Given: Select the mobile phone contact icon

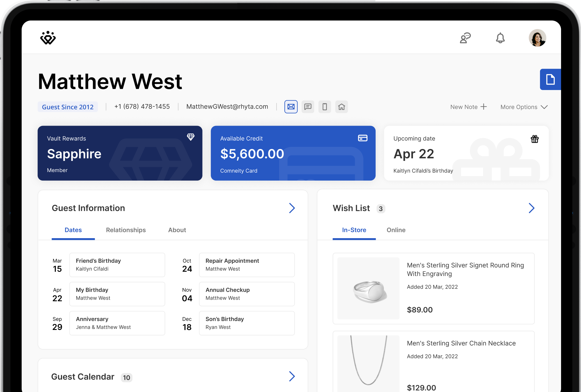Looking at the screenshot, I should coord(325,107).
